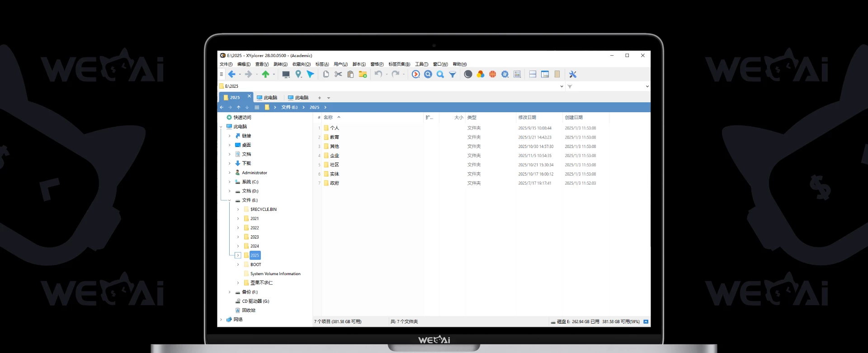Click the Redo arrow icon

396,74
